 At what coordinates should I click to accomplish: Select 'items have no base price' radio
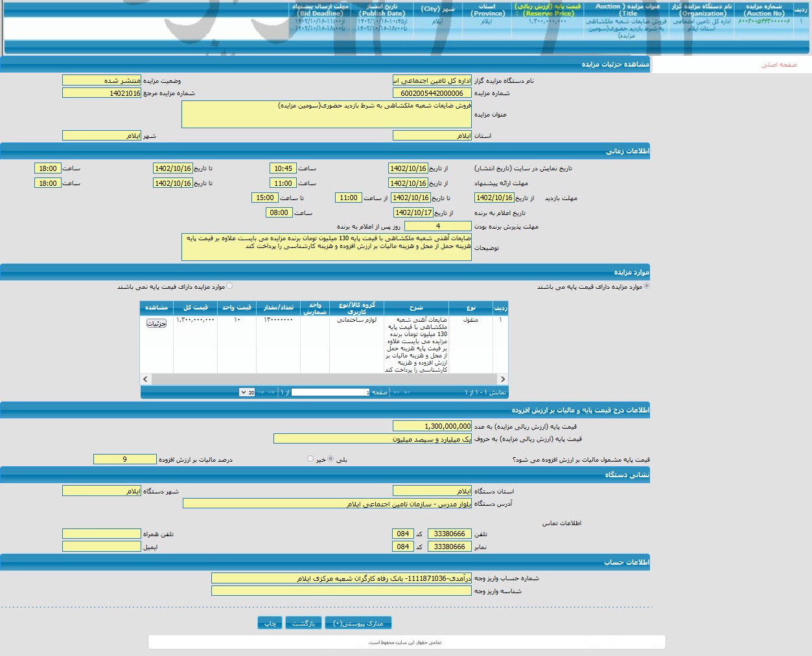click(x=229, y=286)
